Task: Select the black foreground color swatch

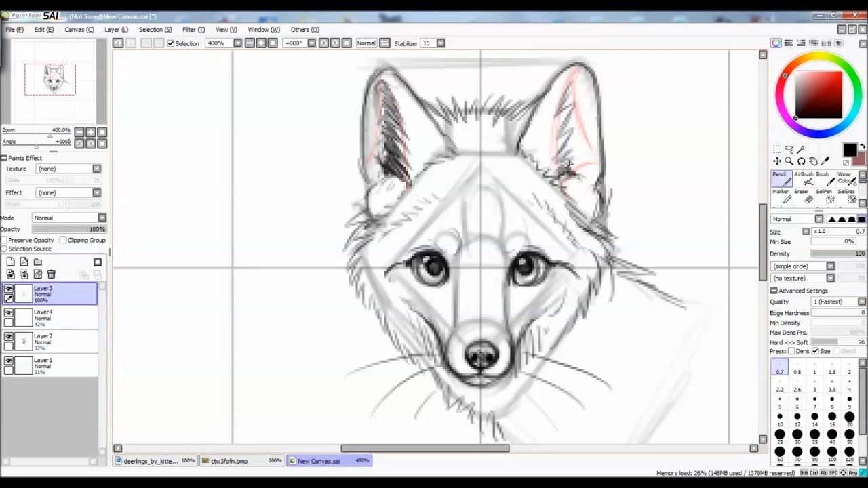Action: [850, 150]
